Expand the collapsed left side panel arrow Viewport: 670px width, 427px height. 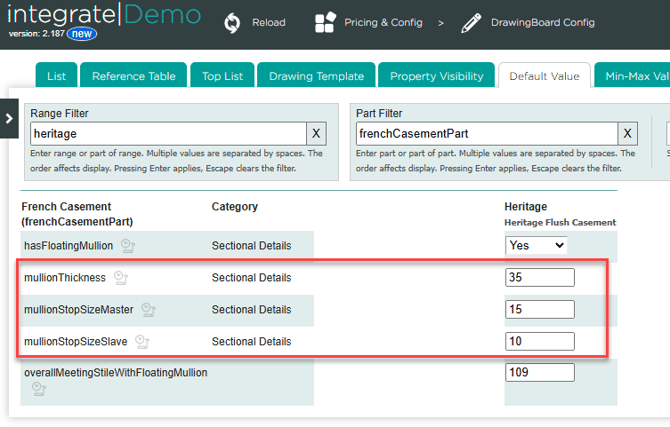pyautogui.click(x=9, y=119)
